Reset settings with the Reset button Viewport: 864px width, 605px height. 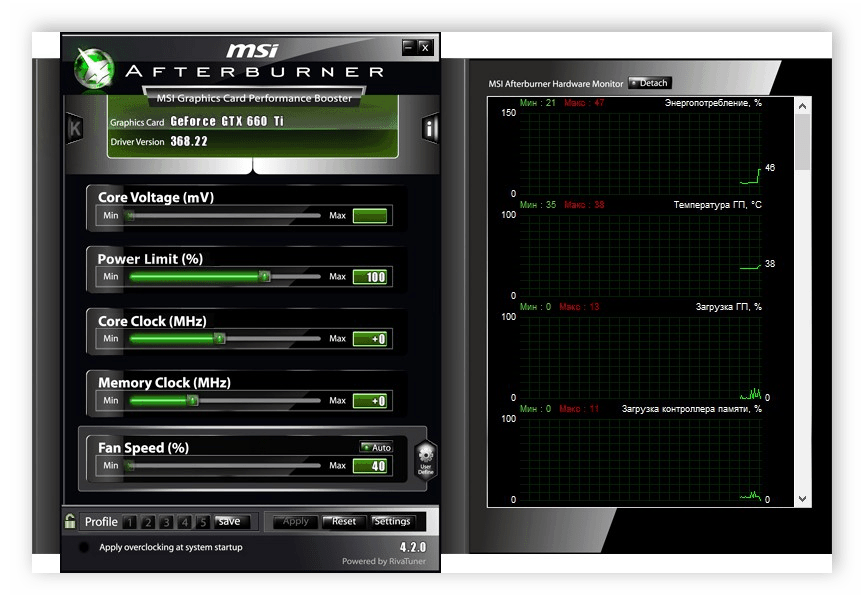tap(343, 521)
